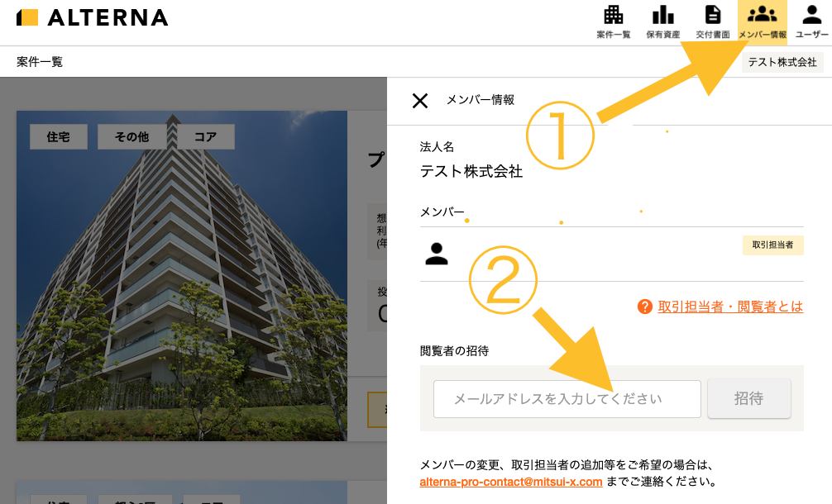This screenshot has width=832, height=504.
Task: Click the 案件一覧 breadcrumb text
Action: (x=39, y=62)
